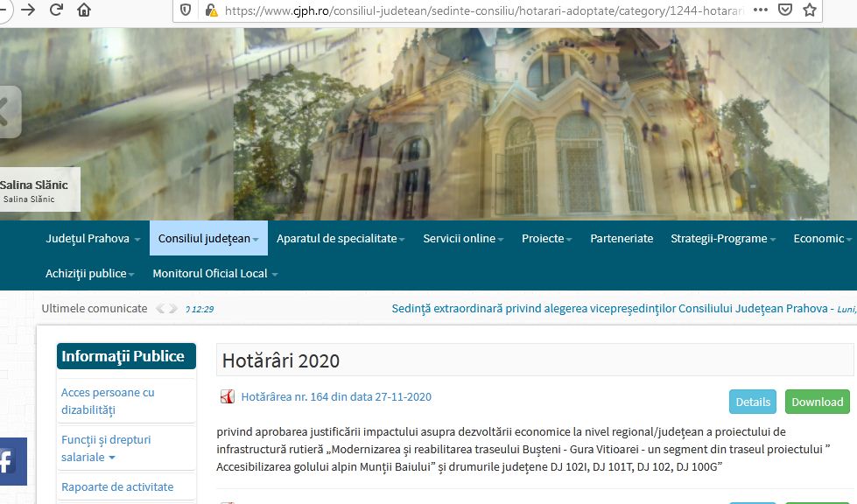
Task: Open the tracking protection shield icon
Action: point(186,10)
